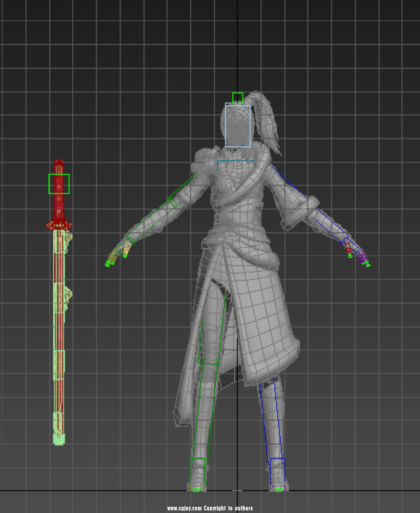
Task: Select the green square helper on sword hilt
Action: [x=59, y=184]
